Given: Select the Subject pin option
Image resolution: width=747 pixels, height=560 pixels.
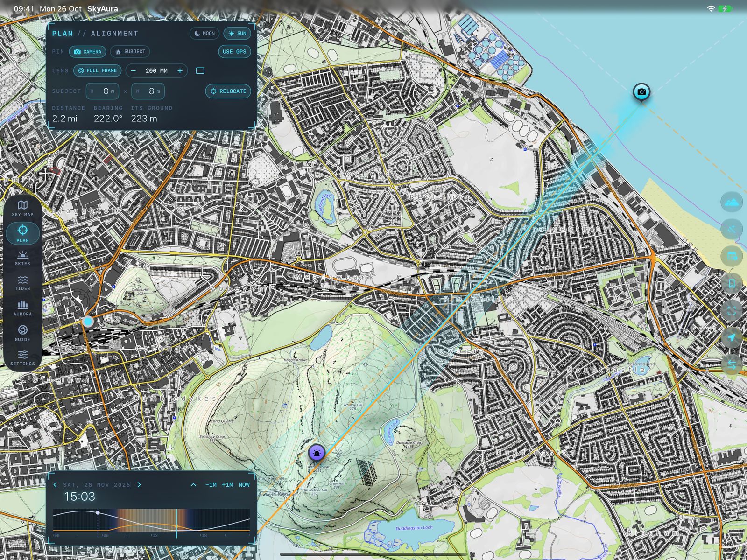Looking at the screenshot, I should (130, 52).
